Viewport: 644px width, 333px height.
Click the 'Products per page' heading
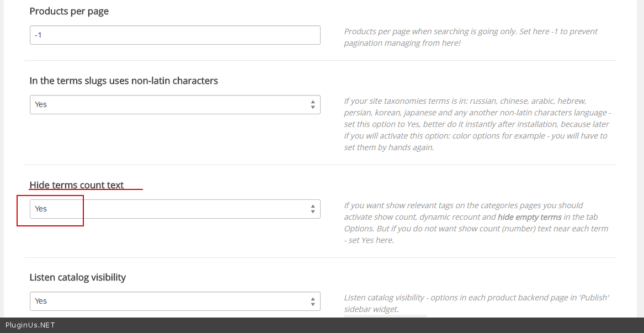(69, 11)
